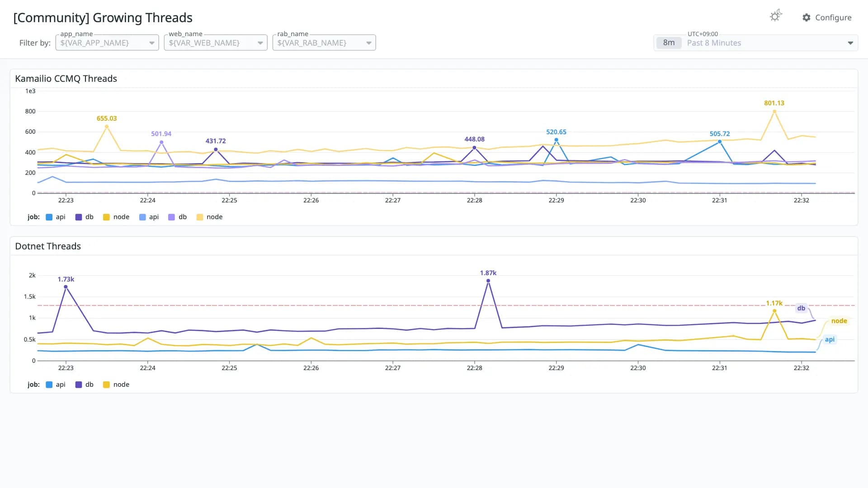868x488 pixels.
Task: Click the 8m time badge
Action: click(x=669, y=43)
